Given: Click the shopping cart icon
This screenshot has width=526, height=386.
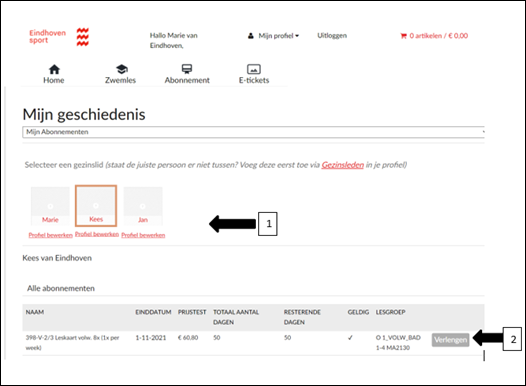Looking at the screenshot, I should click(x=403, y=36).
